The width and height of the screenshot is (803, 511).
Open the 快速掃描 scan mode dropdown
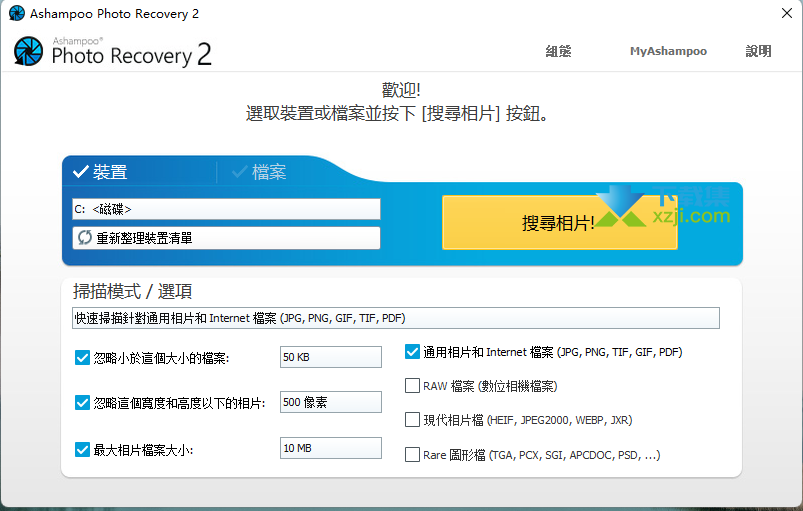pyautogui.click(x=396, y=318)
